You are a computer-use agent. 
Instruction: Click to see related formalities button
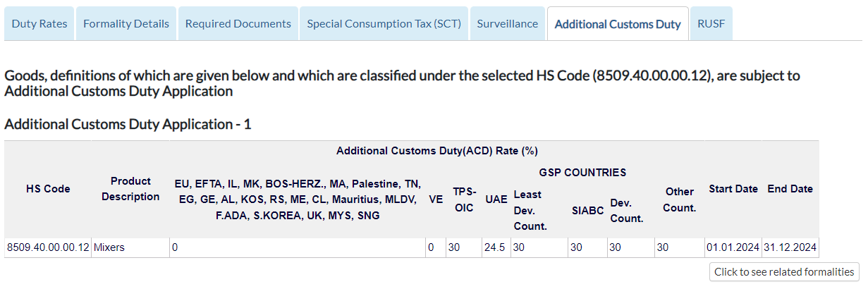coord(784,272)
